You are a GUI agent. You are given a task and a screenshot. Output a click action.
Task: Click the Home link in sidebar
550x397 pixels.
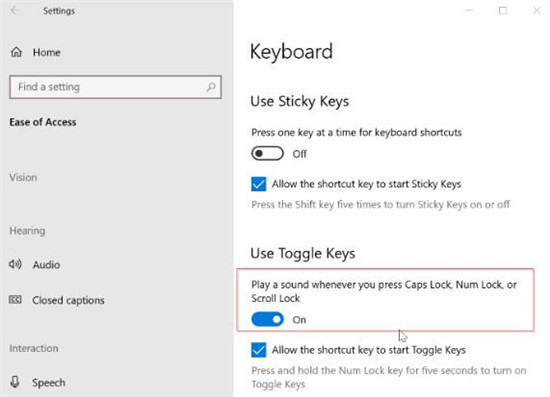coord(47,52)
